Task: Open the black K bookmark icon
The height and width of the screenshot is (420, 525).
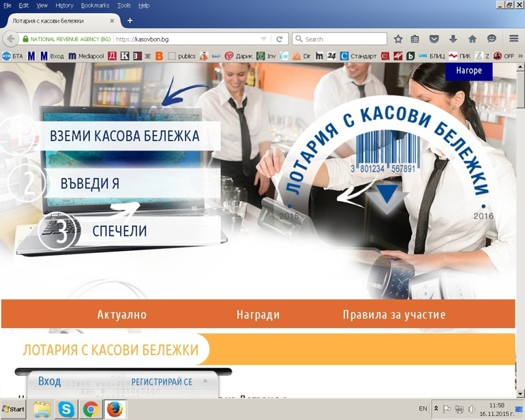Action: coord(125,57)
